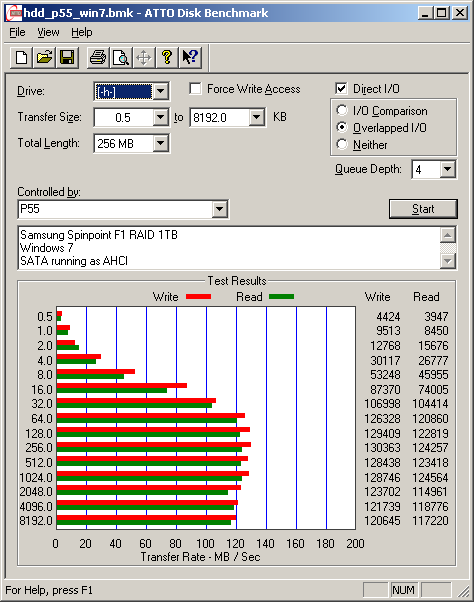The height and width of the screenshot is (602, 474).
Task: Open the File menu
Action: (17, 32)
